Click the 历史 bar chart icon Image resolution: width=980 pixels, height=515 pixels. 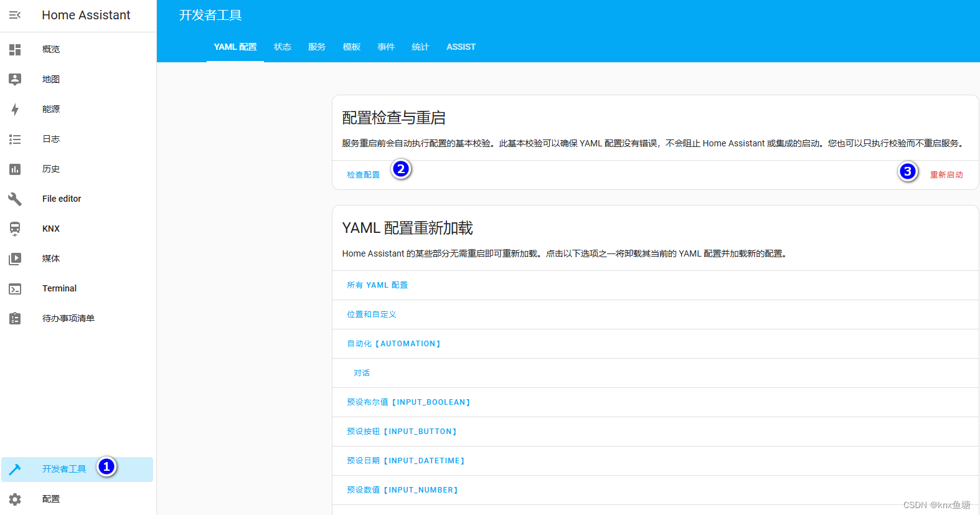[15, 169]
